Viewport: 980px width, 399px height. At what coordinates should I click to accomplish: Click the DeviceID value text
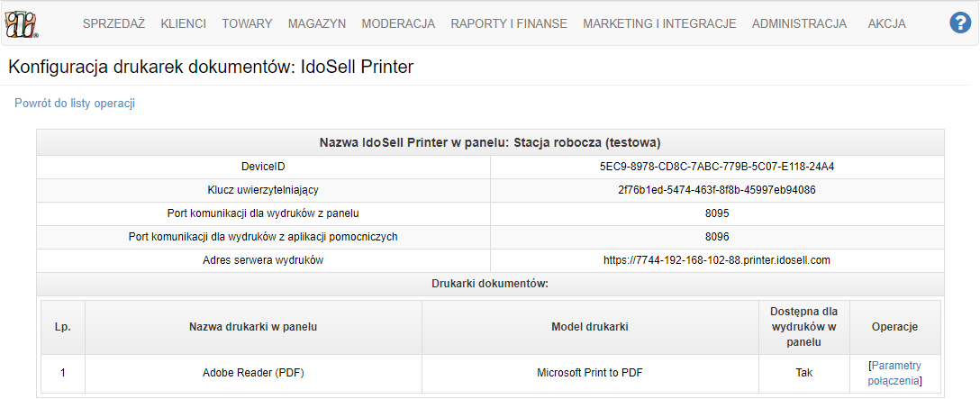[717, 167]
